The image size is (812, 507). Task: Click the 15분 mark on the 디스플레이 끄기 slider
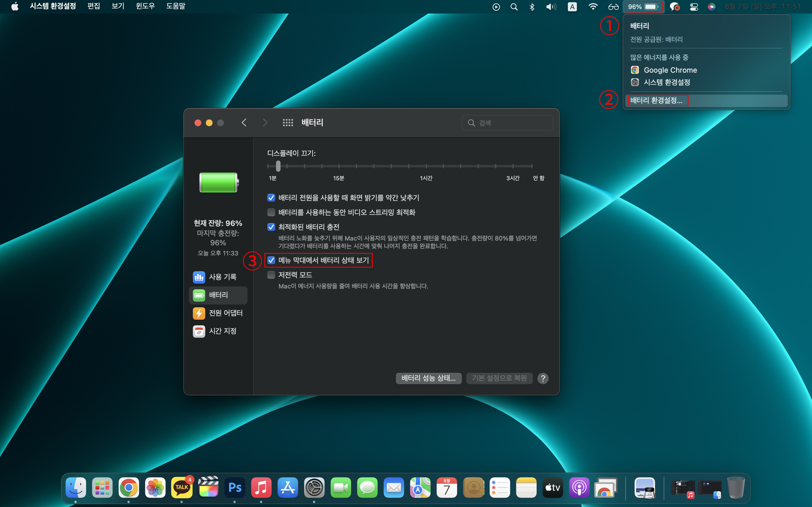coord(339,166)
